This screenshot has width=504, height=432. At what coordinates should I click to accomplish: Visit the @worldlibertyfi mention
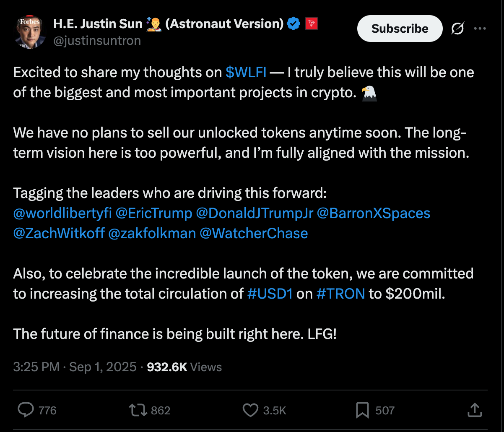(x=62, y=213)
